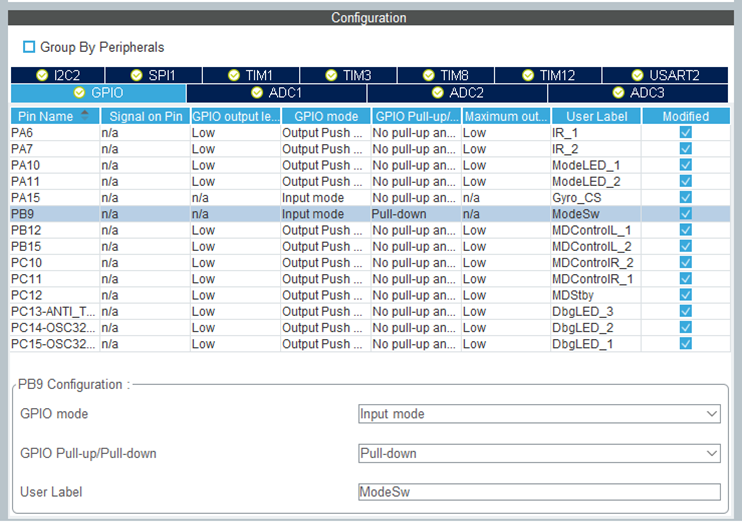Sort by Signal on Pin column
This screenshot has width=742, height=526.
pyautogui.click(x=145, y=116)
